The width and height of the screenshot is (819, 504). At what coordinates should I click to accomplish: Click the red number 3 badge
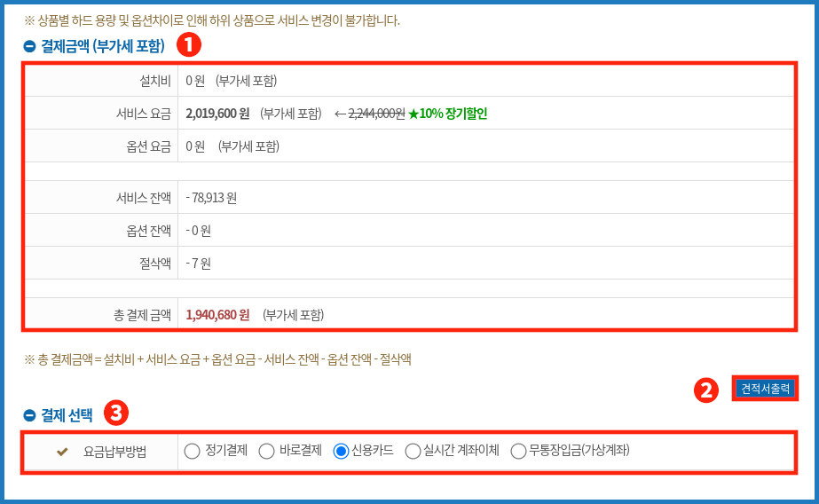click(x=116, y=413)
